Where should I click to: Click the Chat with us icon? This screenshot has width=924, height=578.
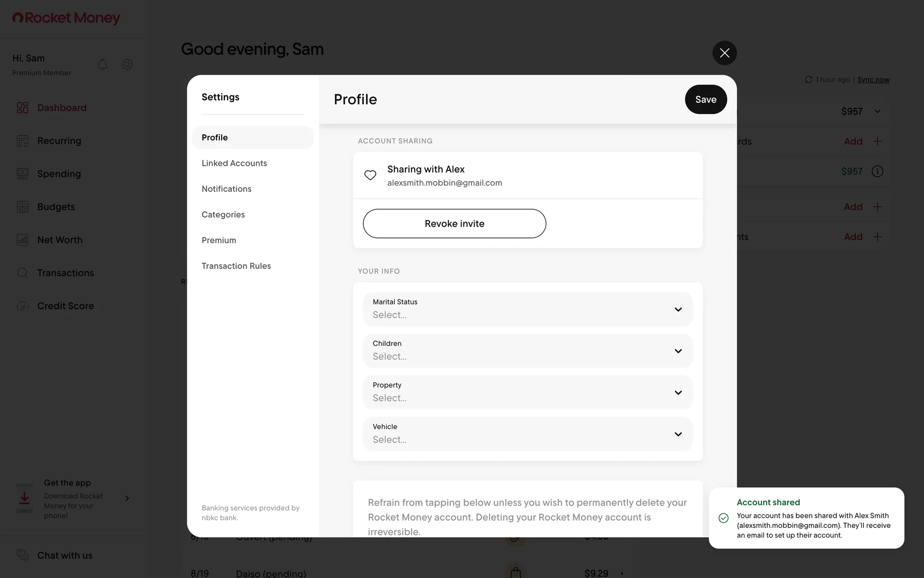23,555
